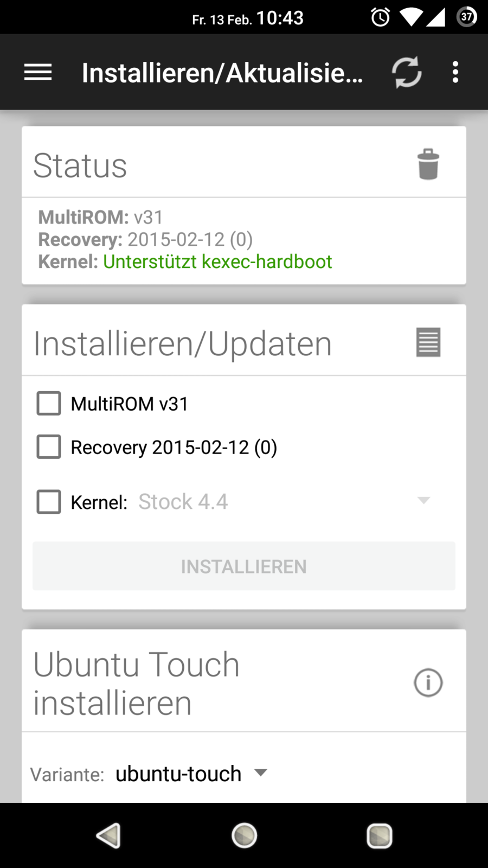Open the hamburger navigation menu

pos(38,72)
